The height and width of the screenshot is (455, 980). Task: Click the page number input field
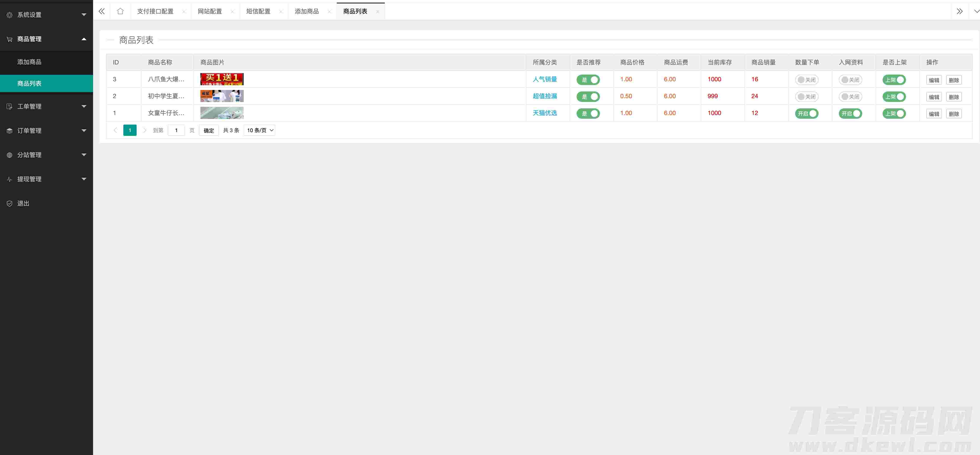click(x=176, y=130)
